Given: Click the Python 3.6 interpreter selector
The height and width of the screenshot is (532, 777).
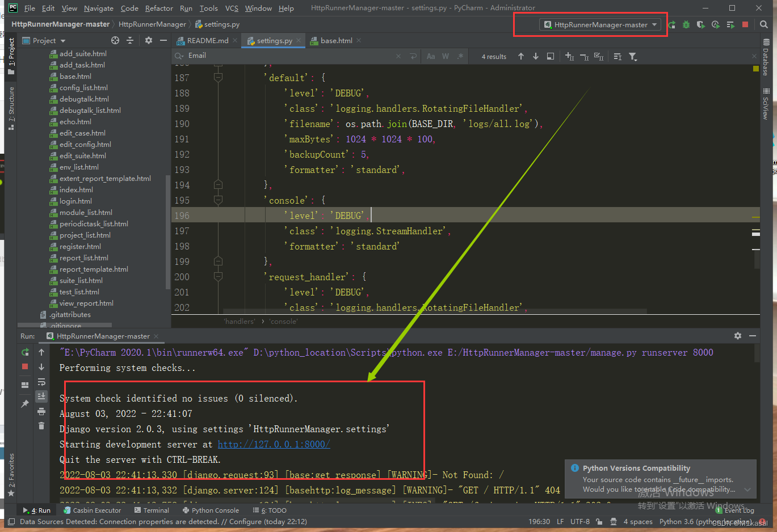Looking at the screenshot, I should tap(707, 521).
